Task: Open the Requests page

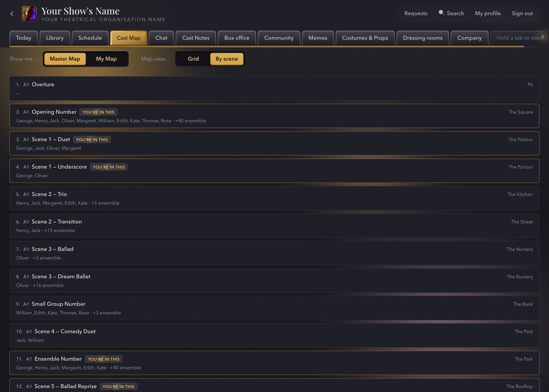Action: coord(416,13)
